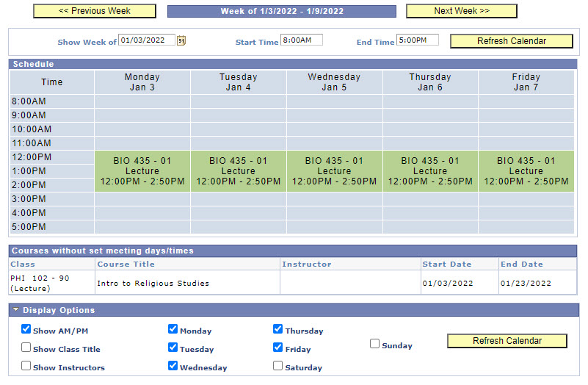Click the Schedule section header

[x=292, y=64]
